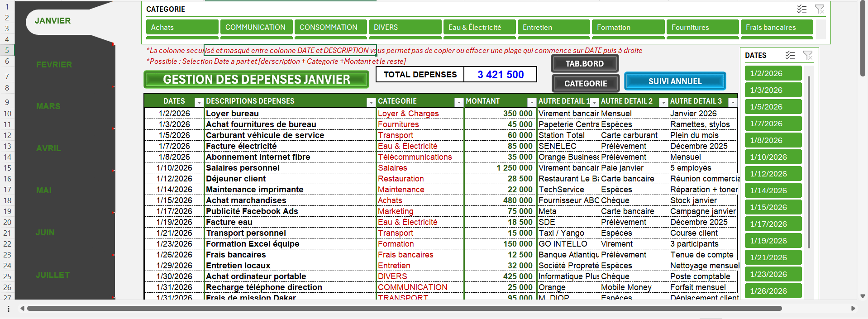Filter by DIVERS category slicer
This screenshot has width=868, height=319.
(x=405, y=27)
